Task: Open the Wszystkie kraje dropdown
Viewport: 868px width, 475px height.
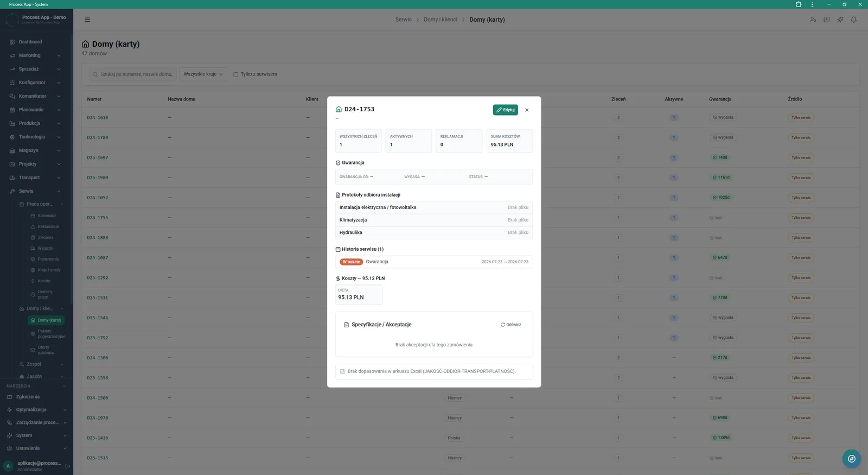Action: tap(203, 74)
